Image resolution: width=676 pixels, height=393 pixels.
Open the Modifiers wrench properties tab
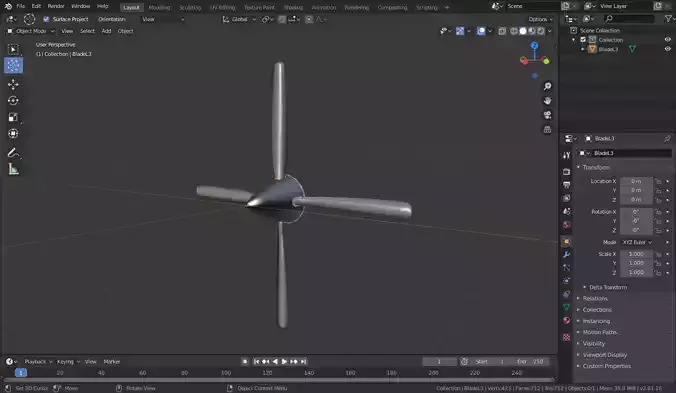(566, 255)
